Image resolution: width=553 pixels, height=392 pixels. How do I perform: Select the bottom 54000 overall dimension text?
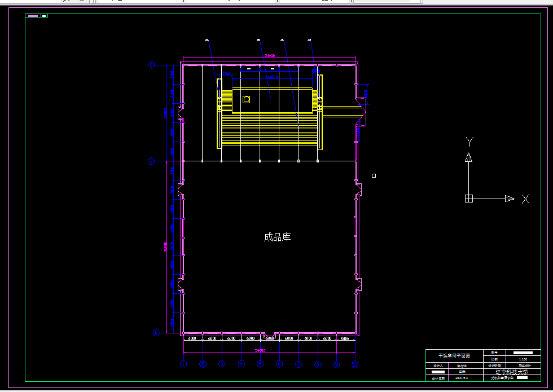[260, 350]
